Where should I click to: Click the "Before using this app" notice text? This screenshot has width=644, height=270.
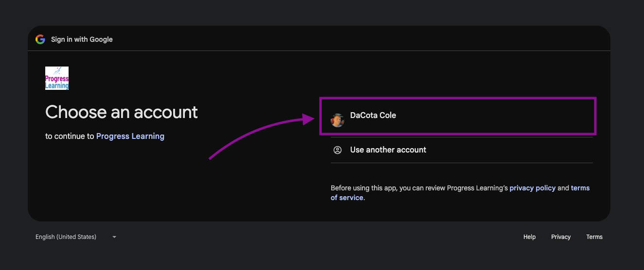pyautogui.click(x=418, y=188)
